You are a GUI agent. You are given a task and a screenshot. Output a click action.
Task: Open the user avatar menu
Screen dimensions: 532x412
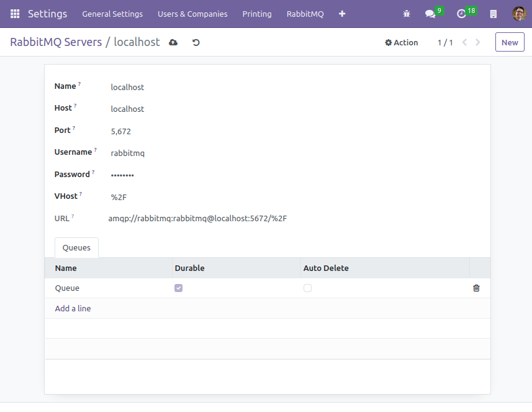pyautogui.click(x=519, y=14)
